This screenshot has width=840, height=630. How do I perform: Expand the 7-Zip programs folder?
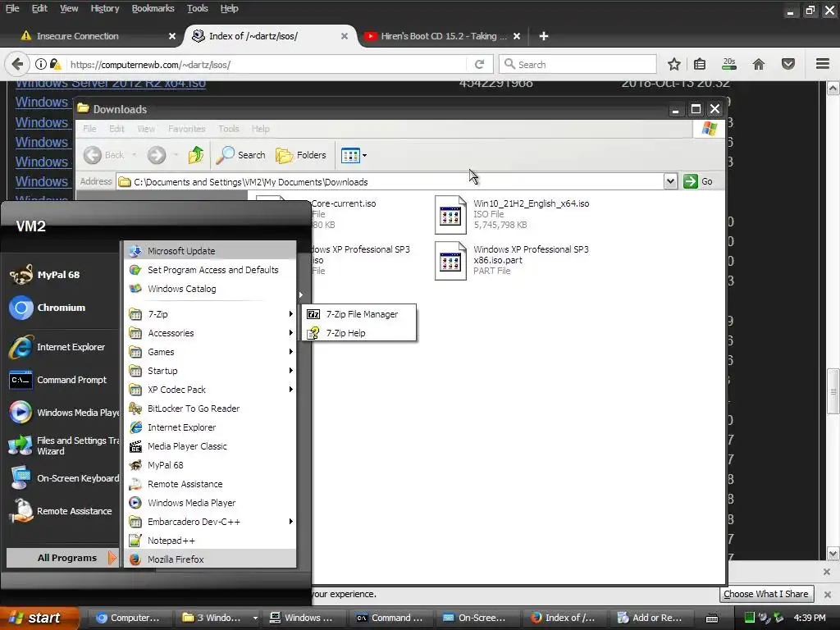point(210,314)
